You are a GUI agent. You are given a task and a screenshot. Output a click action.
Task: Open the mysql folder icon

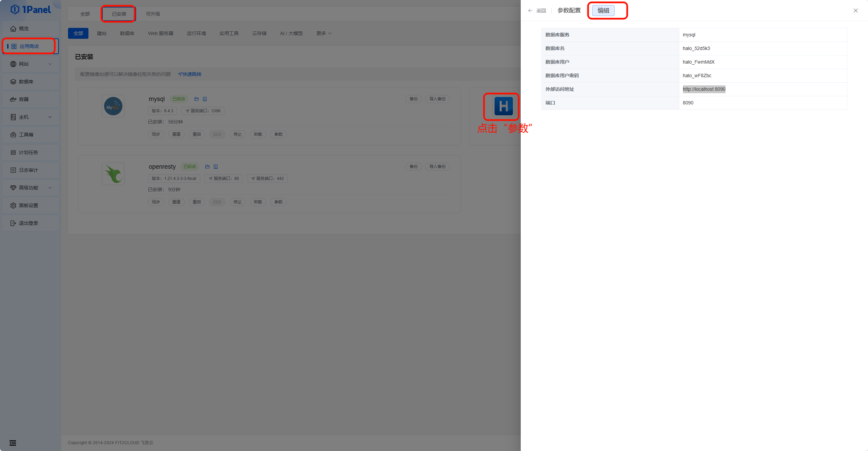[196, 99]
